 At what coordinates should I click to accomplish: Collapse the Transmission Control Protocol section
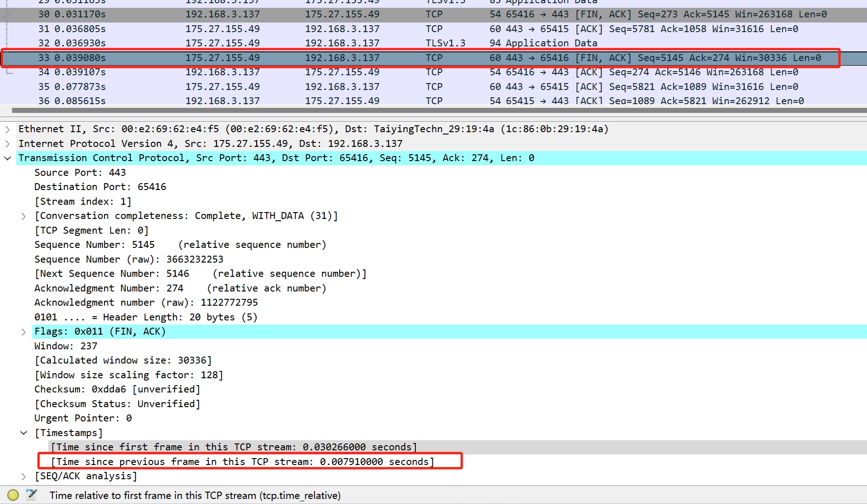click(x=7, y=158)
